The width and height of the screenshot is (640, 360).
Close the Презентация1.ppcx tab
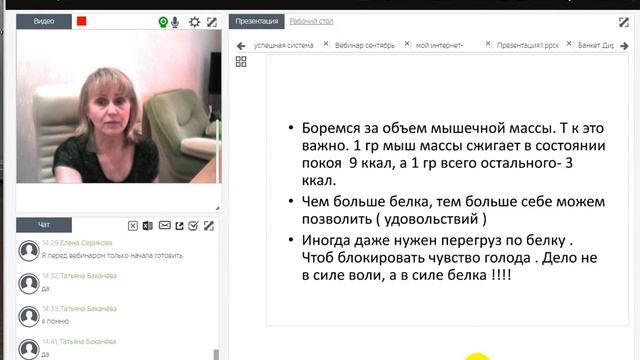(x=569, y=44)
